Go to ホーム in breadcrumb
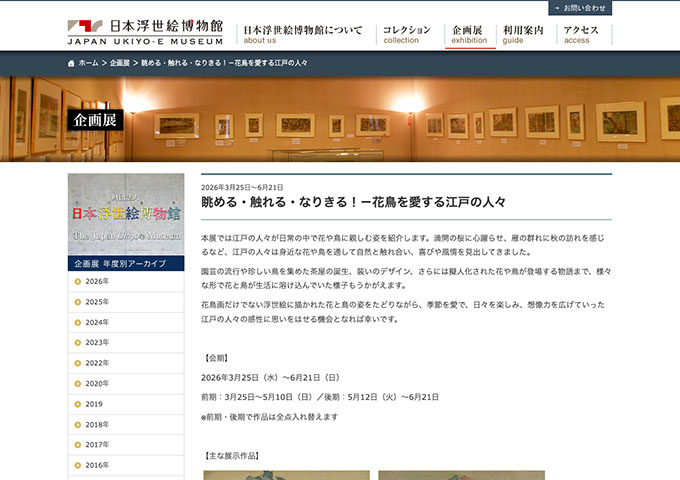This screenshot has height=480, width=680. point(88,63)
